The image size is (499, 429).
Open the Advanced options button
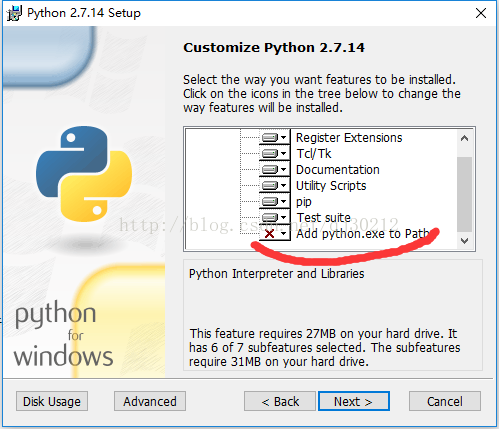(x=150, y=401)
